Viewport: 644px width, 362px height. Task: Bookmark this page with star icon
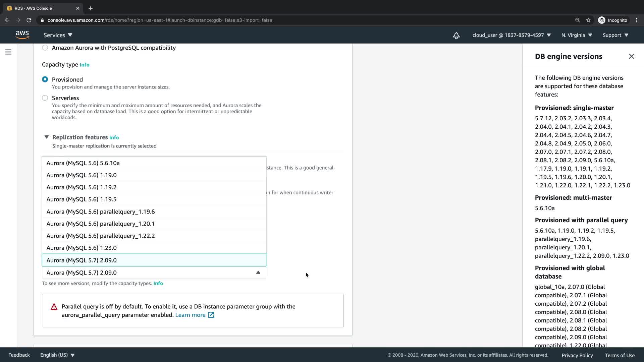pyautogui.click(x=588, y=20)
